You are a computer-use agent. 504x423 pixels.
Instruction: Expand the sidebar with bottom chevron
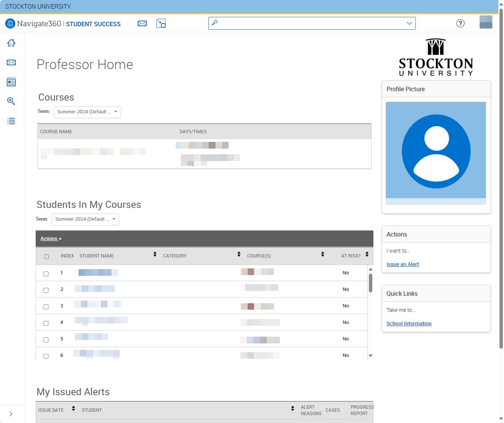(11, 414)
